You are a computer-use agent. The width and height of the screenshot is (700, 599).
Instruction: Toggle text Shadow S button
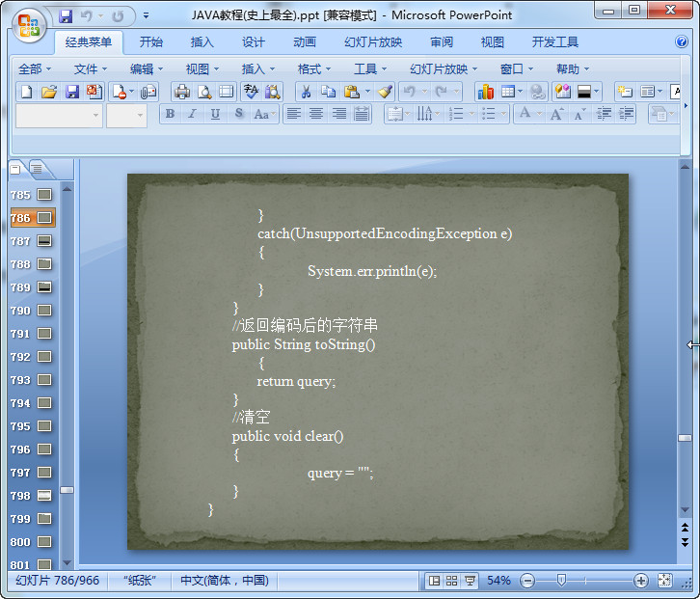pos(239,114)
